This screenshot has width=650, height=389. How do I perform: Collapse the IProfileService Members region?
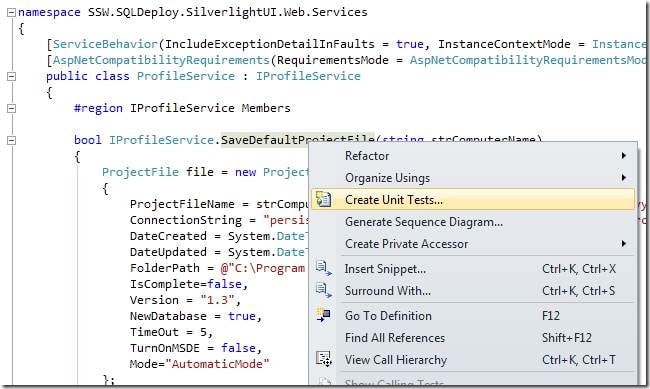pyautogui.click(x=11, y=108)
